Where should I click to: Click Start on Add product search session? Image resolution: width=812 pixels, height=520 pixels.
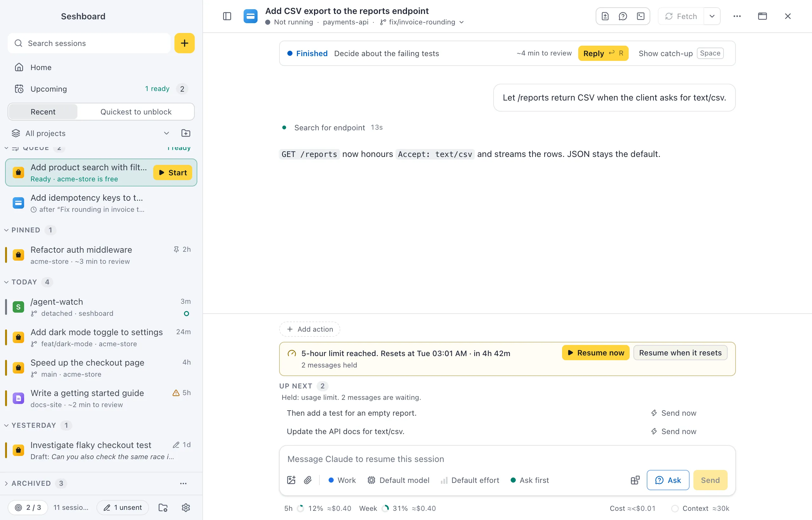[x=173, y=172]
